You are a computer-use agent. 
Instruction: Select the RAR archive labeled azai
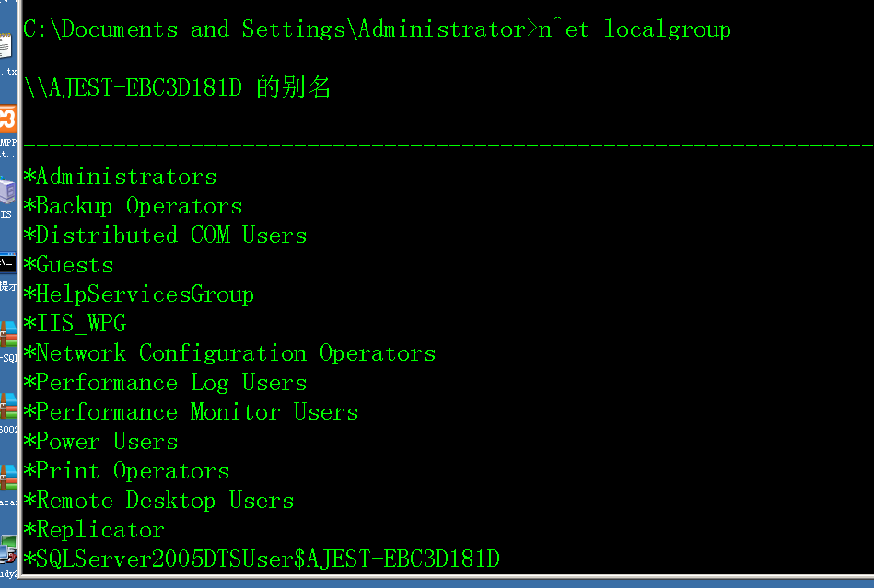(x=8, y=478)
